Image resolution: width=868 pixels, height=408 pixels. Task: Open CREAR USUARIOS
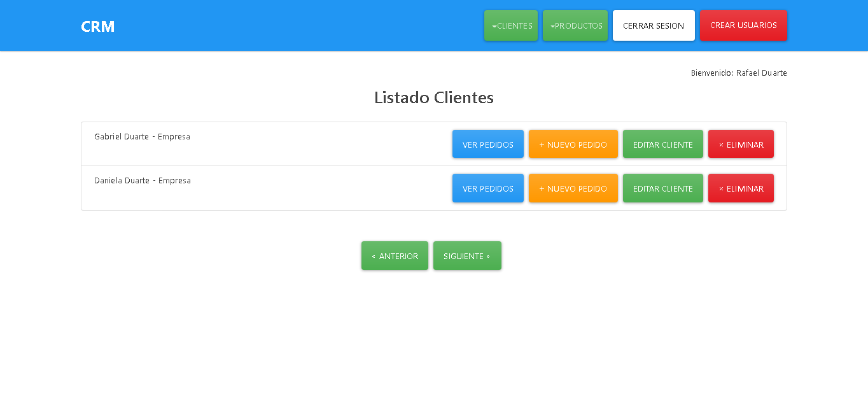(x=743, y=25)
